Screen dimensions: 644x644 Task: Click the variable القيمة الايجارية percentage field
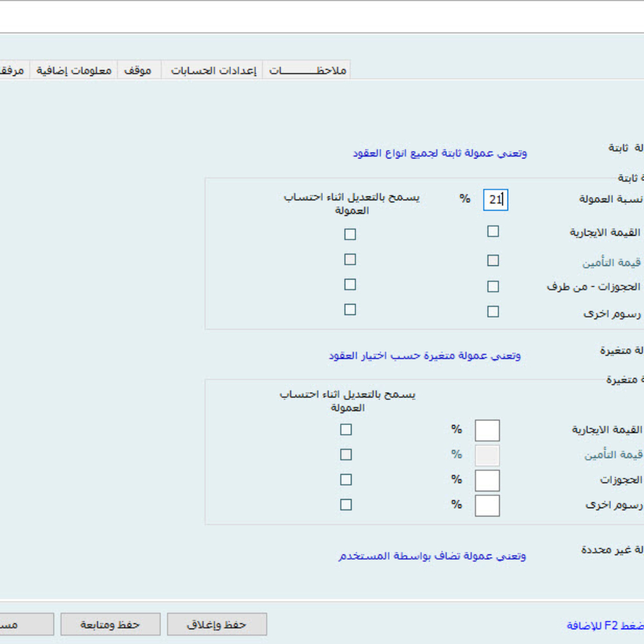click(x=487, y=430)
